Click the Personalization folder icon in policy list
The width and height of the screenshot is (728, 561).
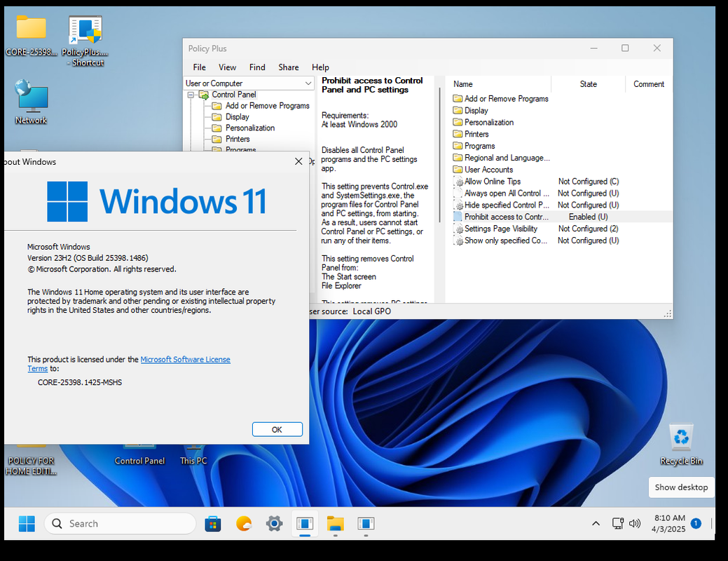coord(458,122)
